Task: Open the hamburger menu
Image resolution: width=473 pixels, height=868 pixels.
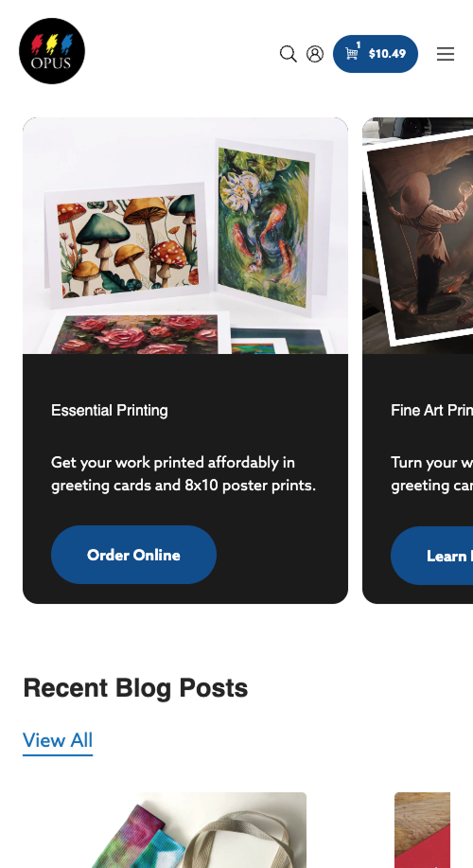Action: 446,54
